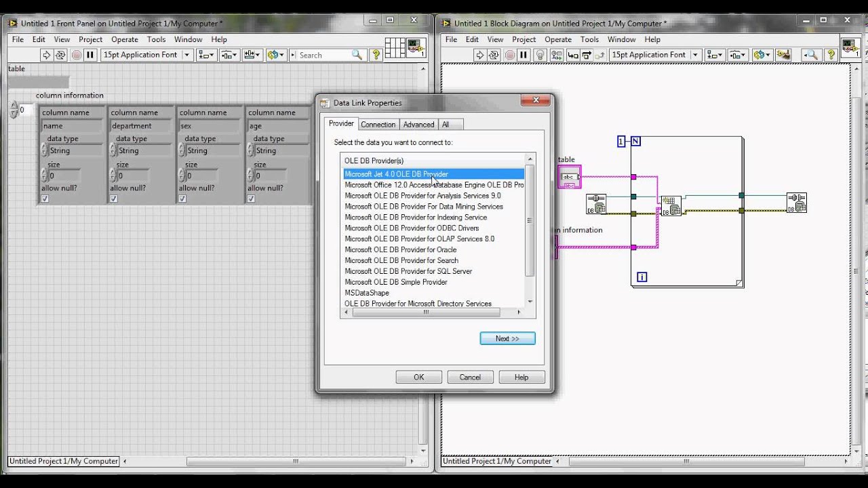The width and height of the screenshot is (868, 488).
Task: Open Block Diagram font dropdown
Action: pos(654,55)
